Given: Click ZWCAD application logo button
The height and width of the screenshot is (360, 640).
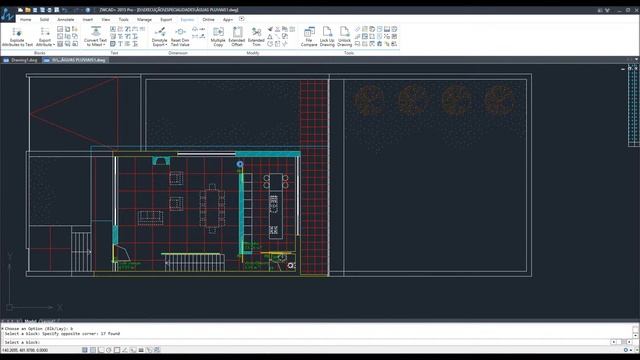Looking at the screenshot, I should (7, 14).
